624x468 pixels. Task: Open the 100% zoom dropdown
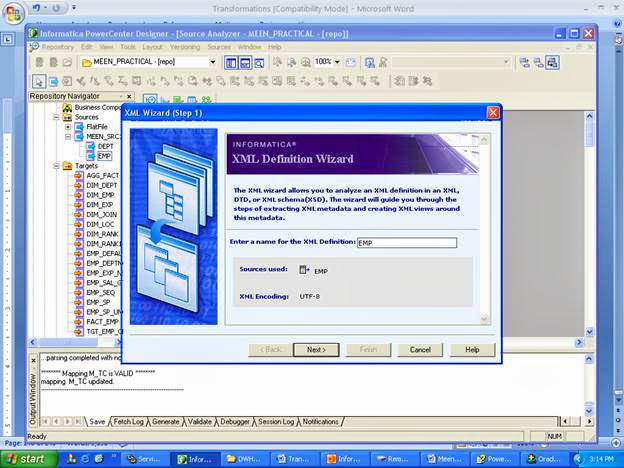pyautogui.click(x=337, y=62)
